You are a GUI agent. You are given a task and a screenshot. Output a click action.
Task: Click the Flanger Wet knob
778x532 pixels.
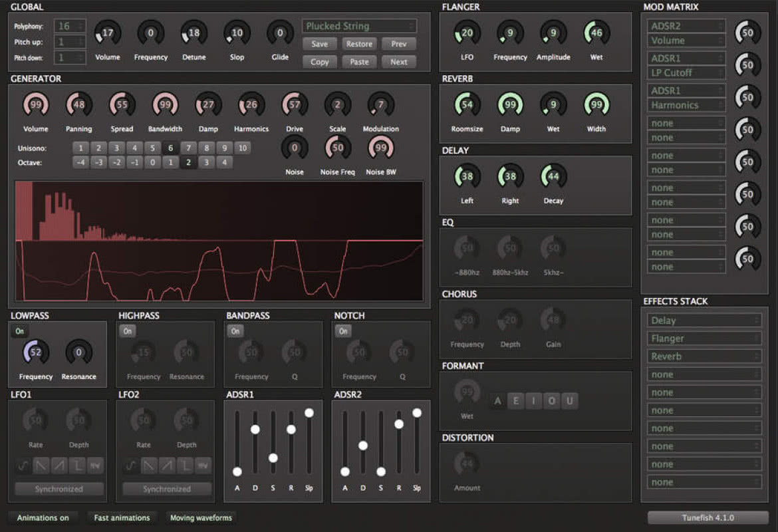tap(596, 33)
